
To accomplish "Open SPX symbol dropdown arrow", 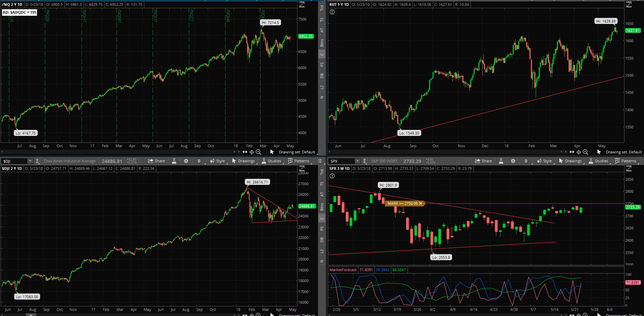I will pyautogui.click(x=357, y=161).
